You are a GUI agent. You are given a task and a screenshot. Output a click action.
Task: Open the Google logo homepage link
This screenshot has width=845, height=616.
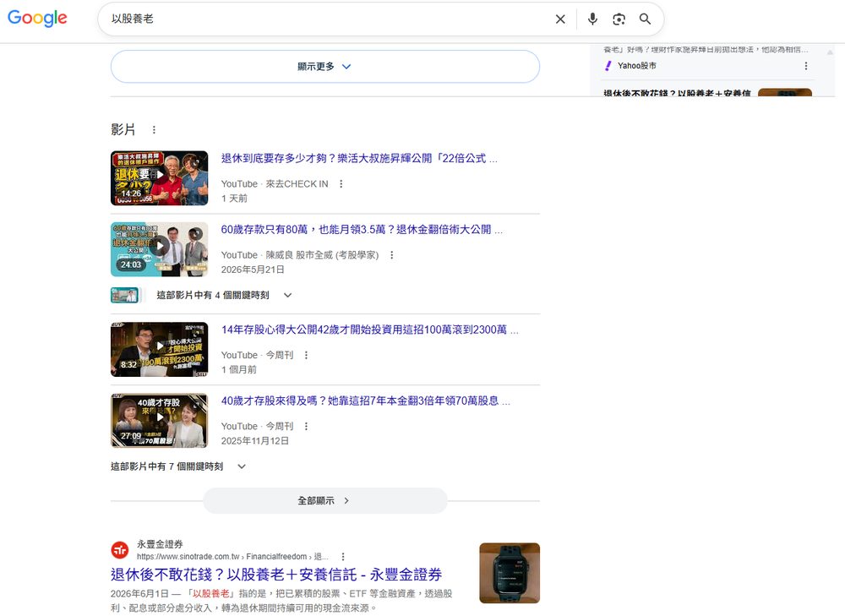pos(37,19)
